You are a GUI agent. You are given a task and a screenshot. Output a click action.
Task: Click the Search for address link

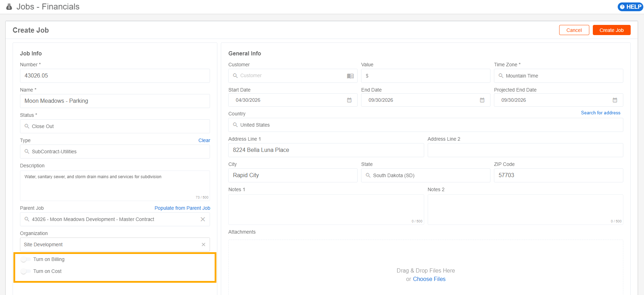coord(601,113)
